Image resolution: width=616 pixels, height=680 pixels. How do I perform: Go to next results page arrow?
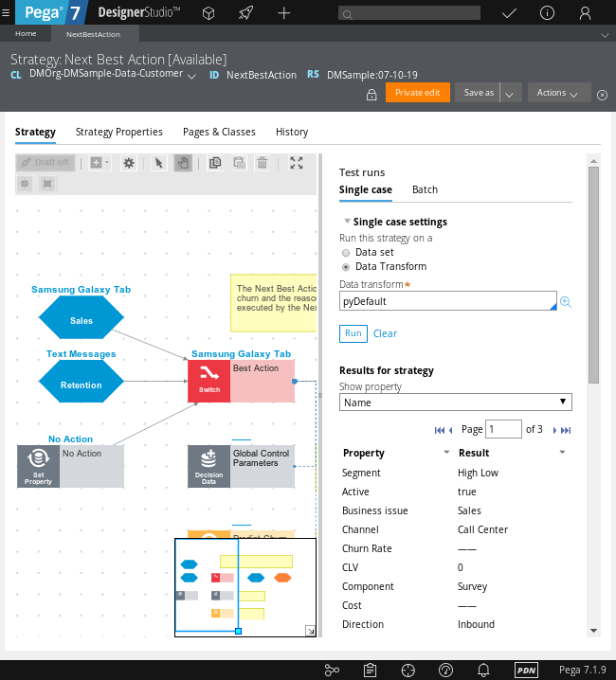tap(554, 430)
